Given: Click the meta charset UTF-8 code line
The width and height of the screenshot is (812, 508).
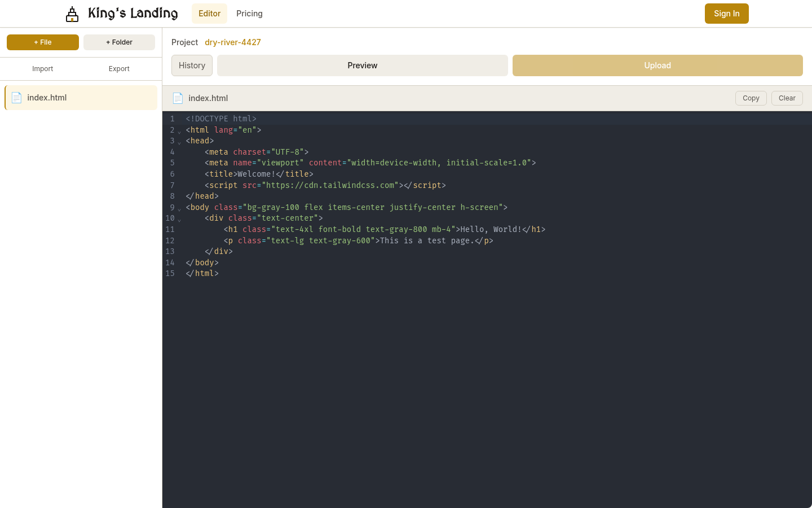Looking at the screenshot, I should pyautogui.click(x=257, y=152).
